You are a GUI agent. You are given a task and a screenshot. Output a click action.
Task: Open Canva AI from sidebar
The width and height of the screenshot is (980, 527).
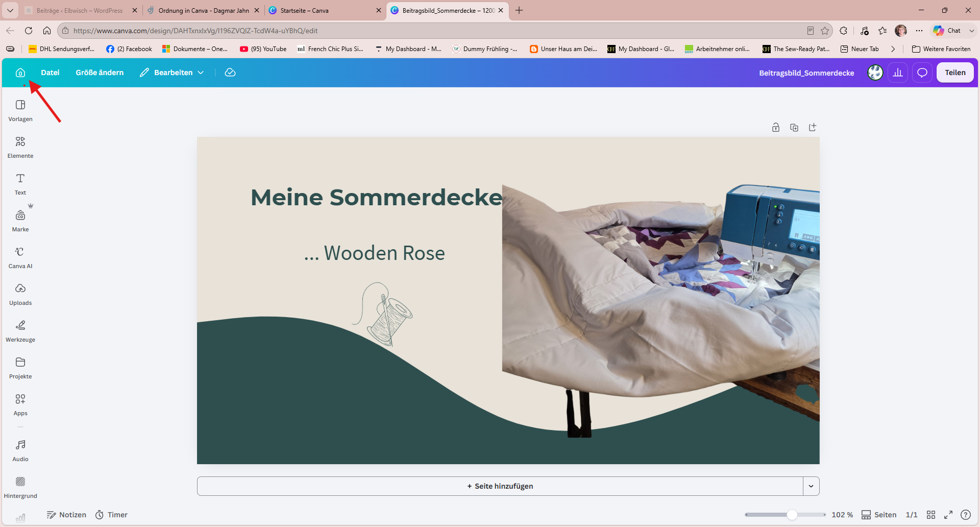20,257
